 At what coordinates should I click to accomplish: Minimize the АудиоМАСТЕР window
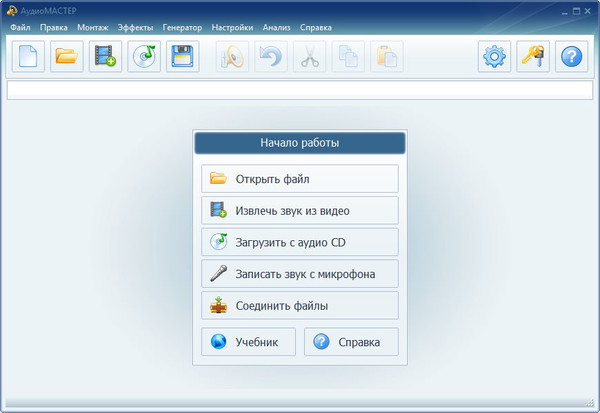565,12
